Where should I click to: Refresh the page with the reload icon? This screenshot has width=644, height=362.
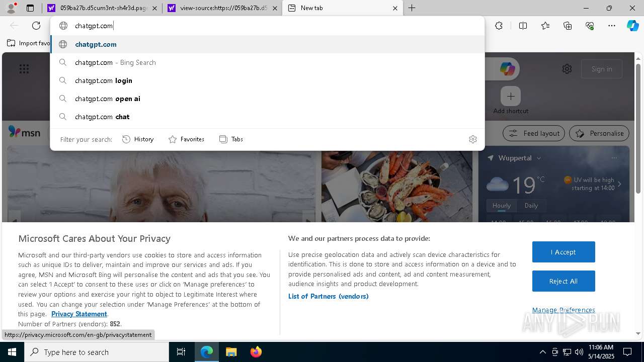click(36, 26)
